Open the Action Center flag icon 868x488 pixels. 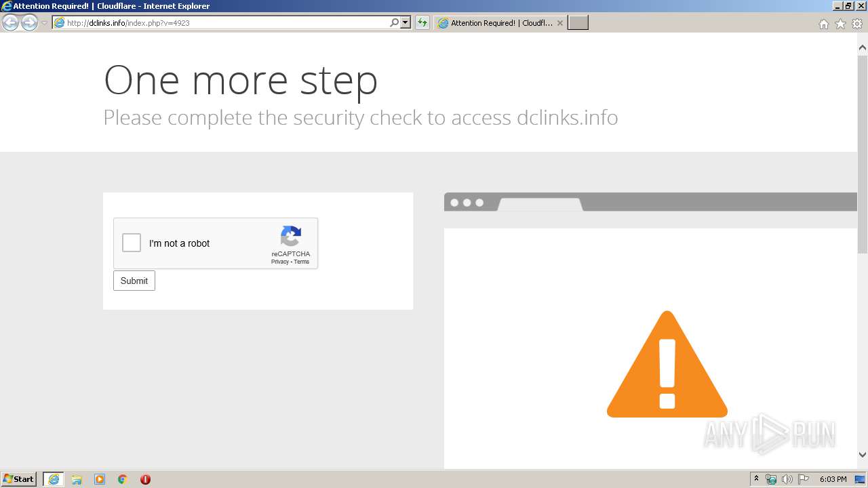point(804,479)
